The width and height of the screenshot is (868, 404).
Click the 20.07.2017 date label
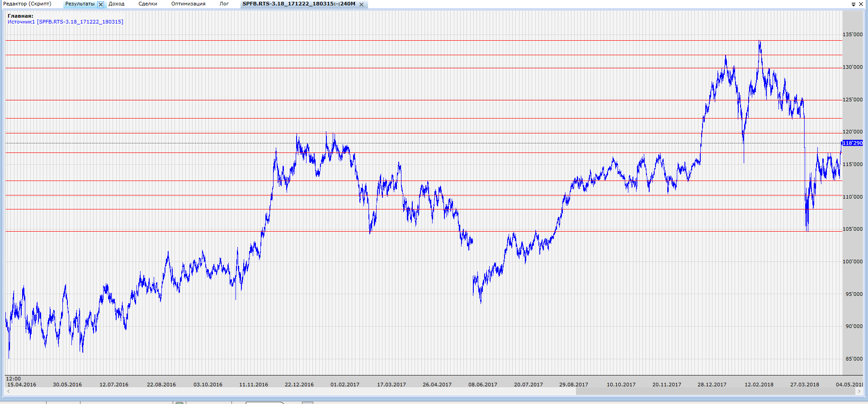(x=528, y=385)
